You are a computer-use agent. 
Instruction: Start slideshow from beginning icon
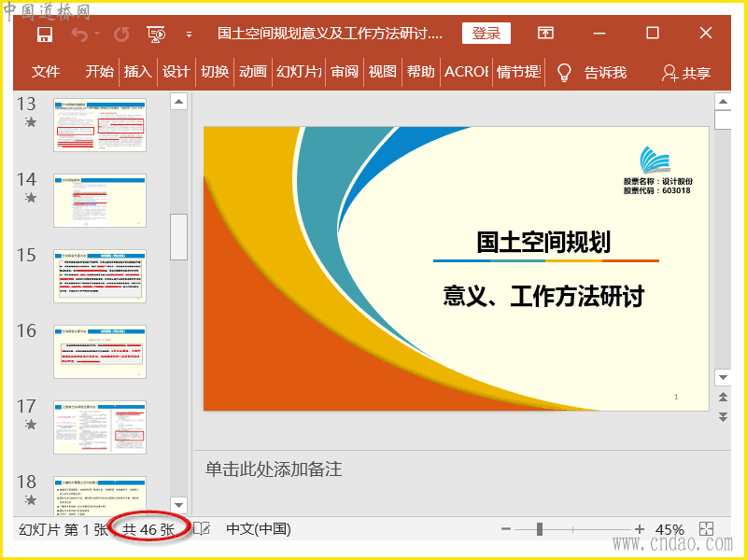156,35
